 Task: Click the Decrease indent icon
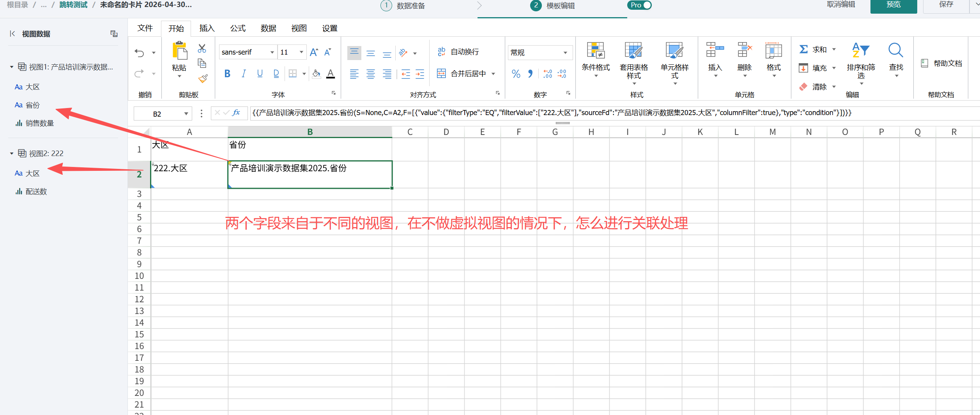(x=406, y=74)
